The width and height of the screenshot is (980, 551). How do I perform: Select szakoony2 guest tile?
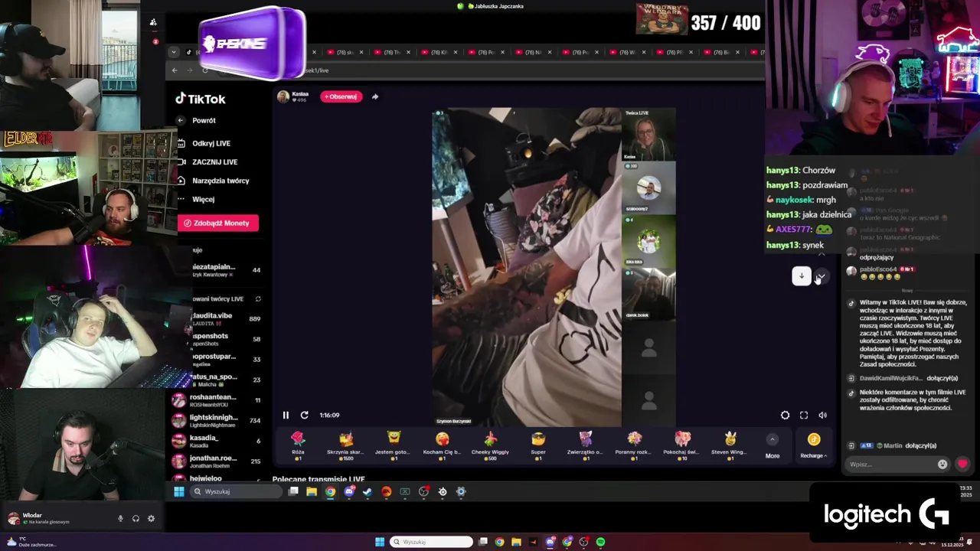(648, 187)
